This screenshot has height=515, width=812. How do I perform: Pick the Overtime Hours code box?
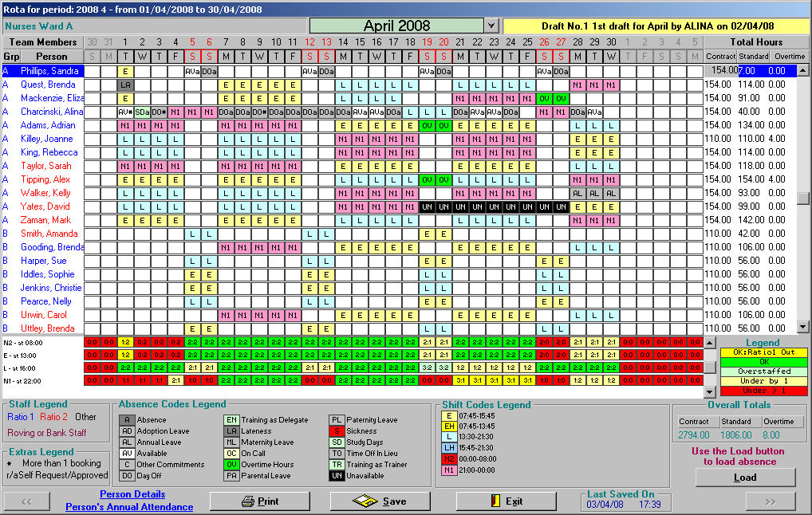pos(232,465)
